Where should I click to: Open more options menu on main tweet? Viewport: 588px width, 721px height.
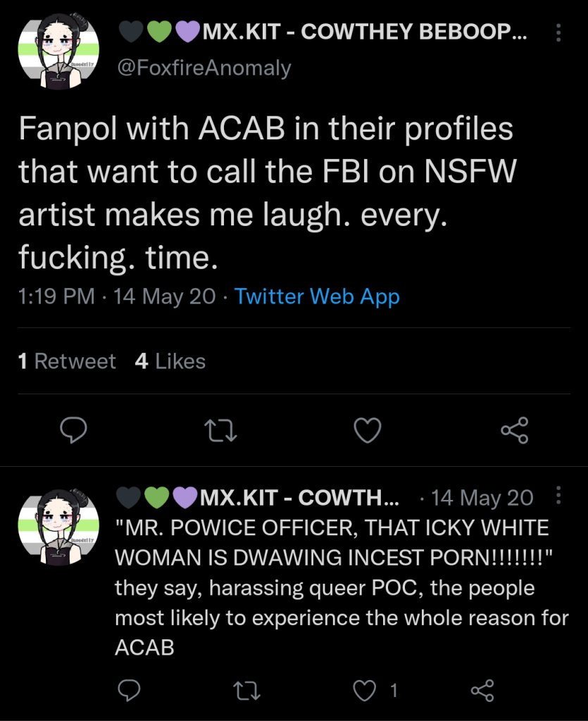click(x=559, y=33)
